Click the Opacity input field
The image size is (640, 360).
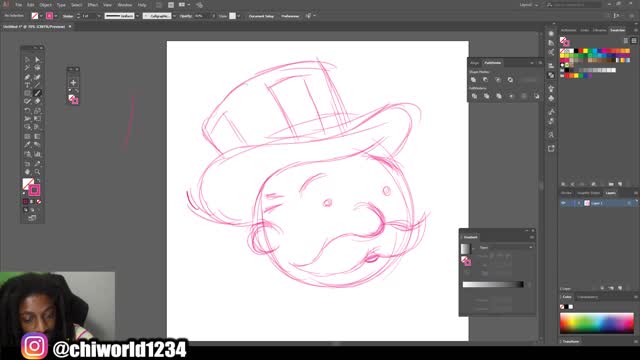tap(202, 16)
